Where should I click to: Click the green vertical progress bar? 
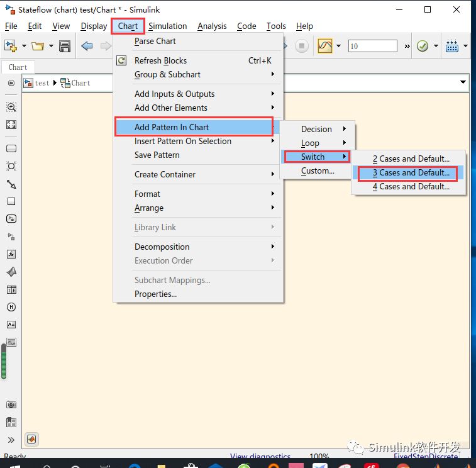pos(4,362)
